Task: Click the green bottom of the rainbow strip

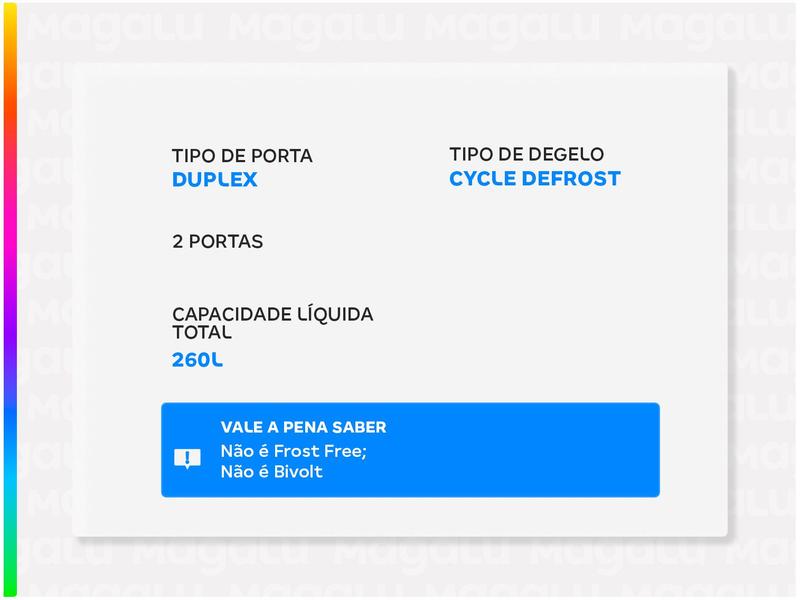Action: [x=9, y=570]
